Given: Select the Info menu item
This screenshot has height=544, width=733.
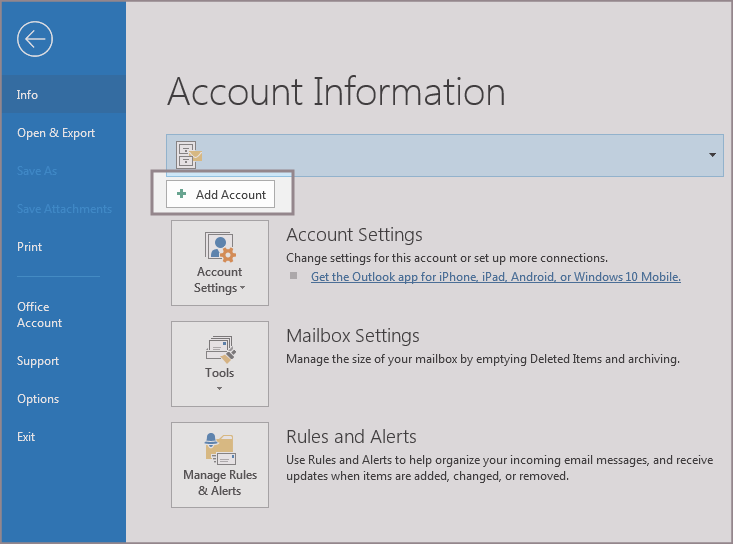Looking at the screenshot, I should click(x=28, y=95).
